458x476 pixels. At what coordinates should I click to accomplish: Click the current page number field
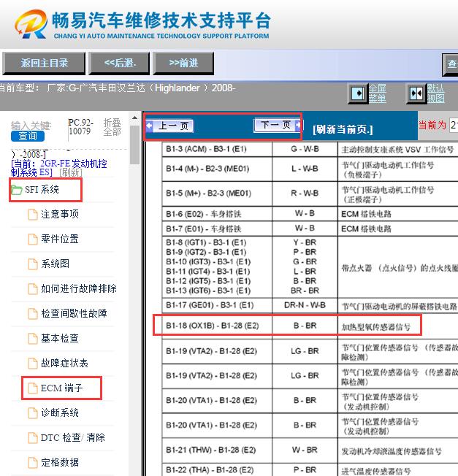(x=453, y=125)
